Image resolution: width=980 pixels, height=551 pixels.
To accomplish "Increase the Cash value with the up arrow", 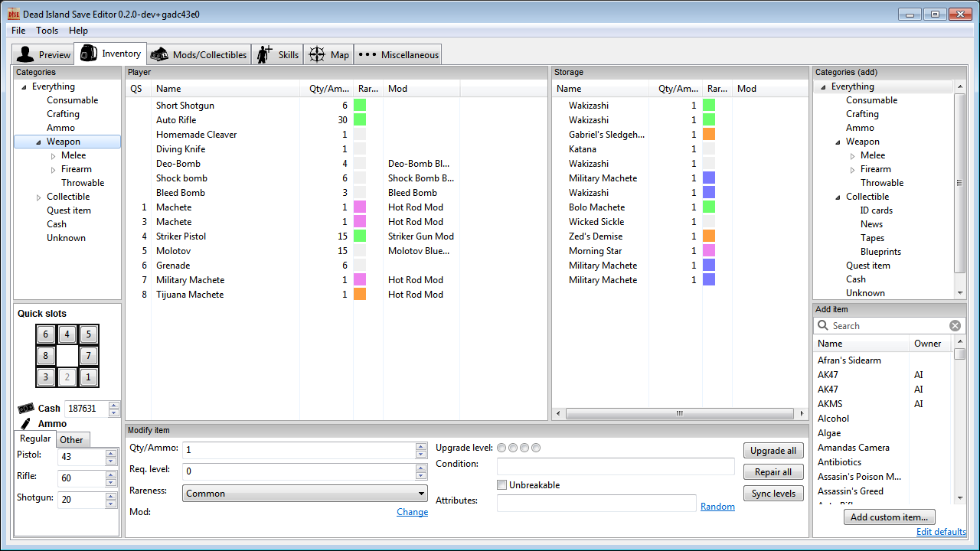I will click(x=114, y=405).
